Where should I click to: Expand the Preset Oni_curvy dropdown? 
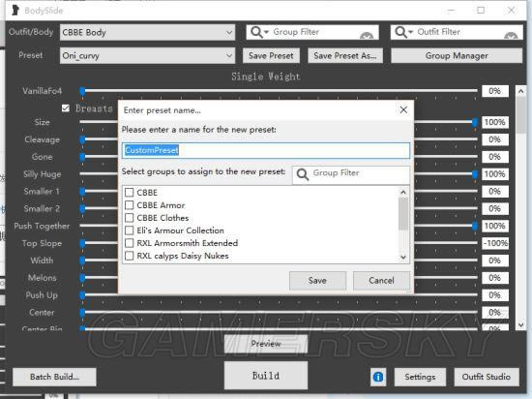[147, 56]
